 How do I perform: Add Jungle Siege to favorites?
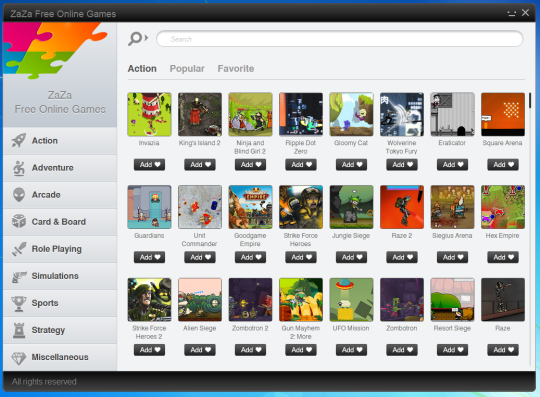pyautogui.click(x=352, y=257)
